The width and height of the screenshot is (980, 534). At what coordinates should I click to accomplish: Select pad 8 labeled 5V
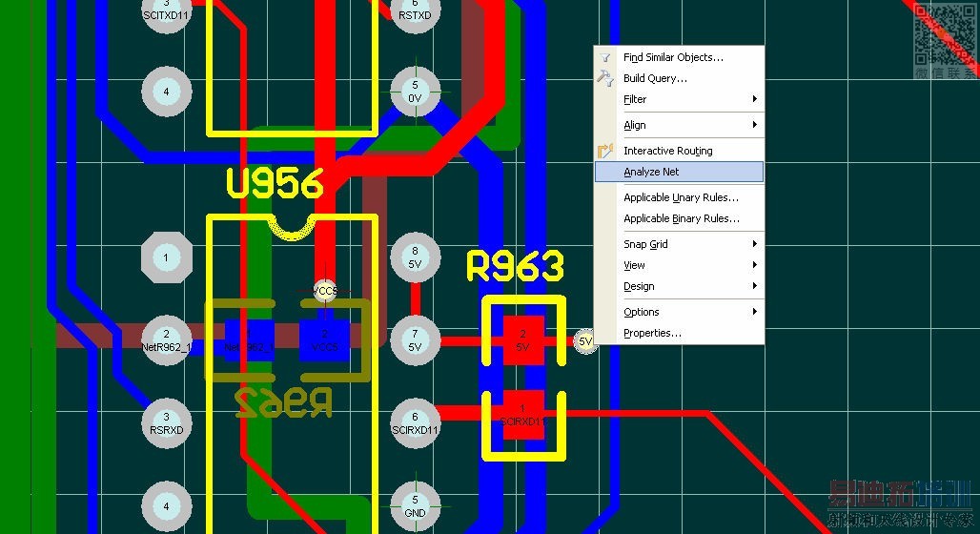pyautogui.click(x=415, y=257)
